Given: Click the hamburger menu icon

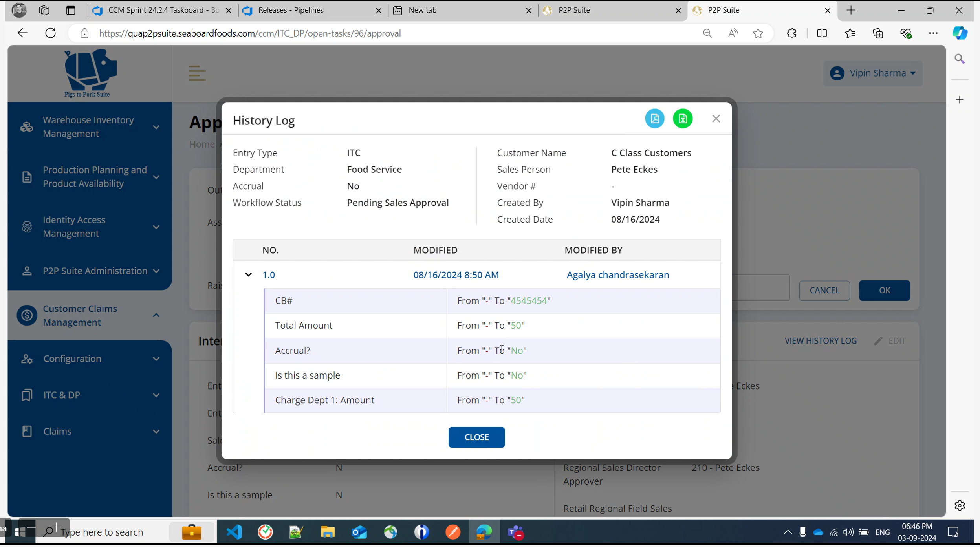Looking at the screenshot, I should point(197,73).
